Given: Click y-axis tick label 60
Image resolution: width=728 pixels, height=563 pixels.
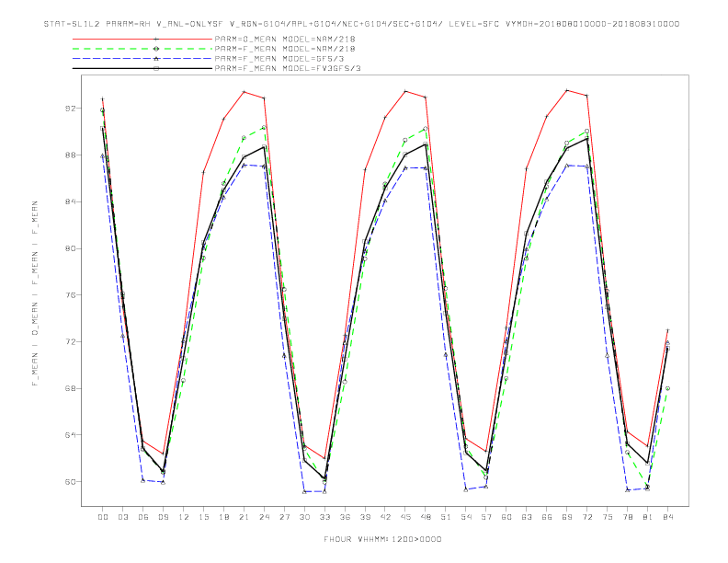Looking at the screenshot, I should tap(73, 482).
